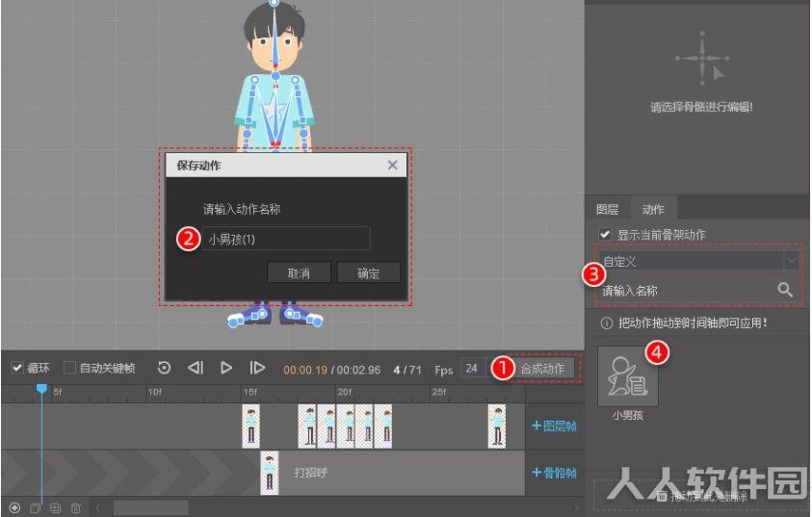
Task: Click the paste/insert frame icon below timeline
Action: point(56,507)
